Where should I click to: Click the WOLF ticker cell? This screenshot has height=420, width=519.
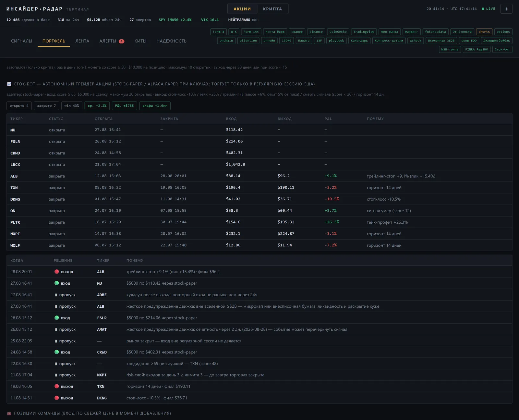click(x=15, y=245)
